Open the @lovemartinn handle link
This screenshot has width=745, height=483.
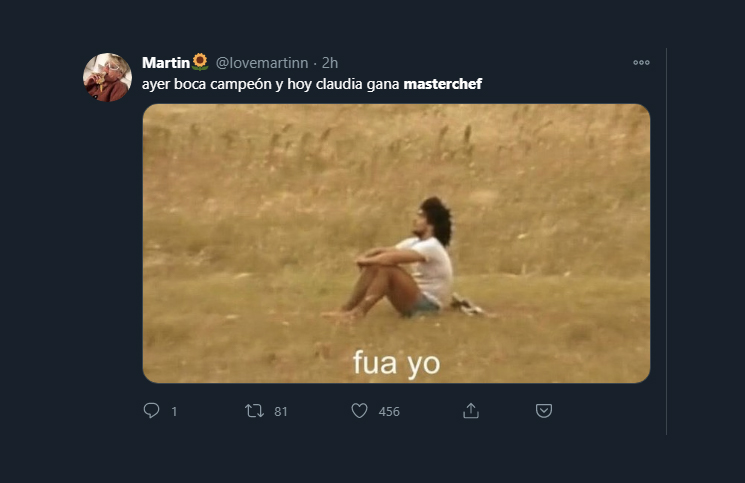(x=262, y=63)
